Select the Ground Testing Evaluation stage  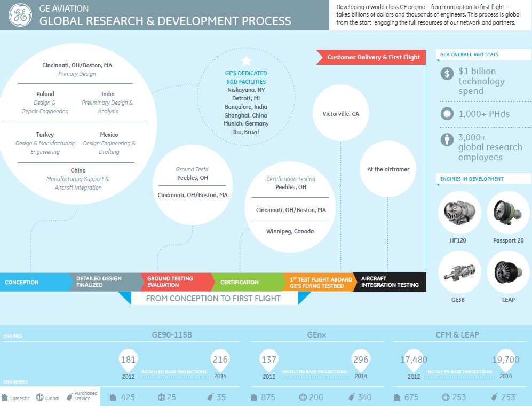click(x=177, y=282)
